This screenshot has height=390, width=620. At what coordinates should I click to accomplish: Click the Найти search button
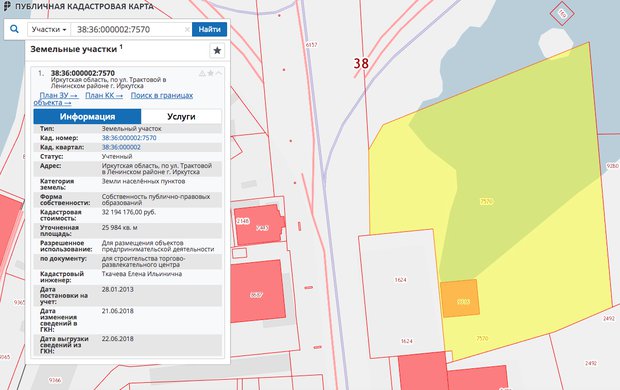pyautogui.click(x=210, y=29)
